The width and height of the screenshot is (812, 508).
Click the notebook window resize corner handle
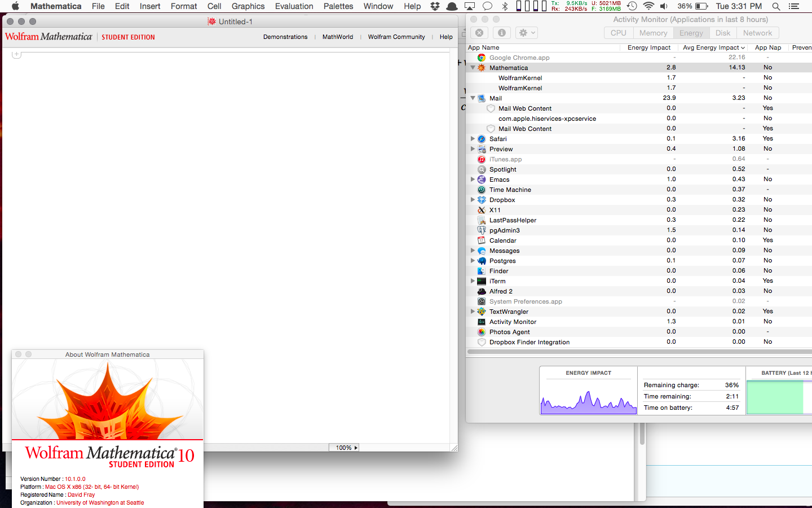coord(454,448)
